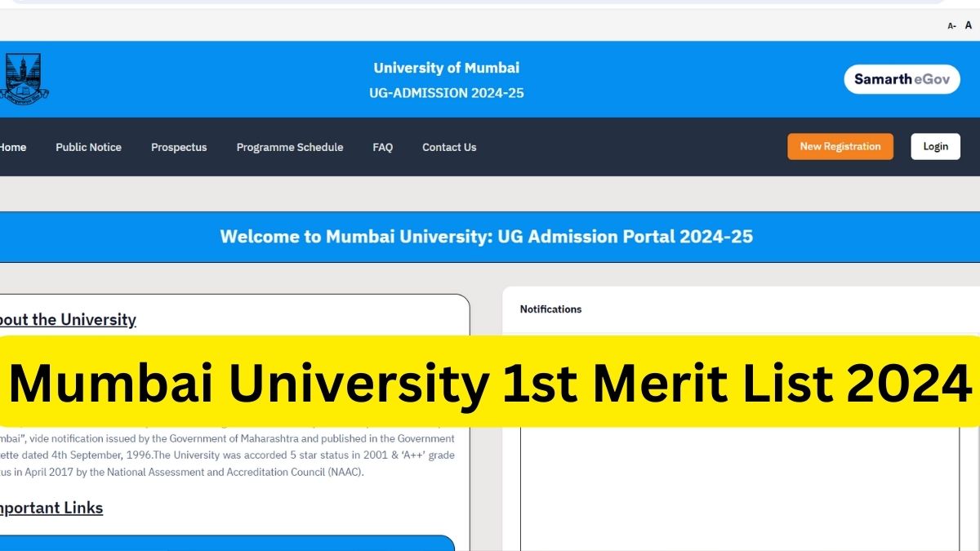Click the Login button
Screen dimensions: 980x551
[x=936, y=147]
